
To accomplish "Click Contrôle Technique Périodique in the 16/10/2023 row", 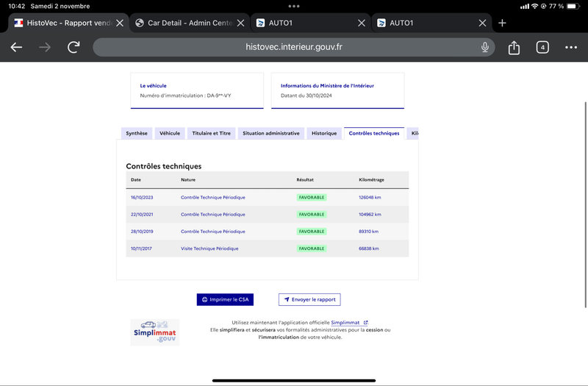I will [x=213, y=197].
